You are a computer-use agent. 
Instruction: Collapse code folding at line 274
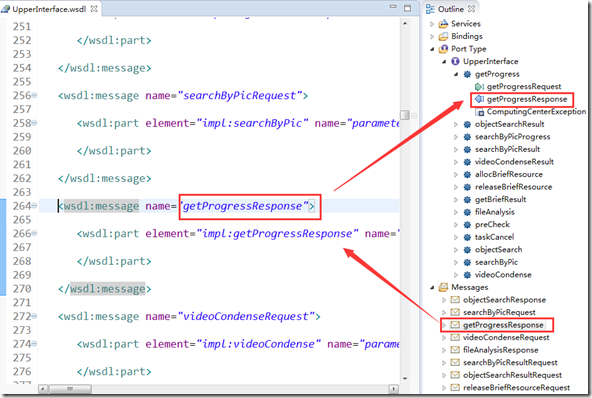[x=34, y=344]
